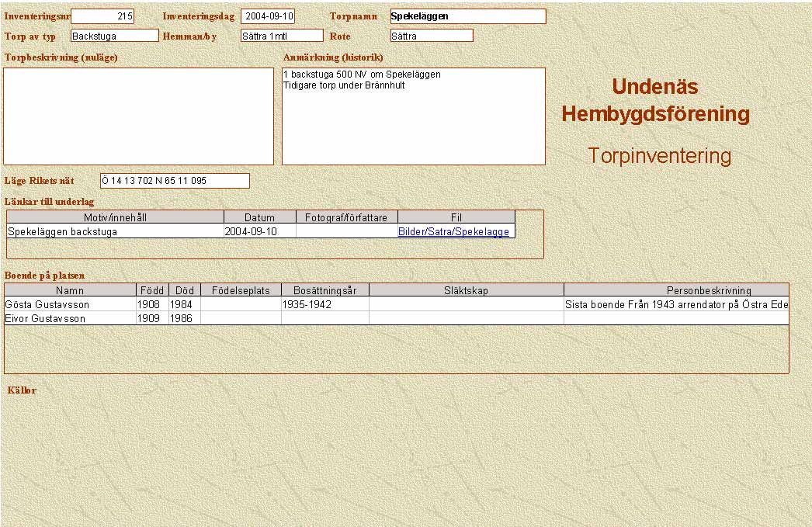
Task: Click the Sista boende description cell
Action: (x=675, y=305)
